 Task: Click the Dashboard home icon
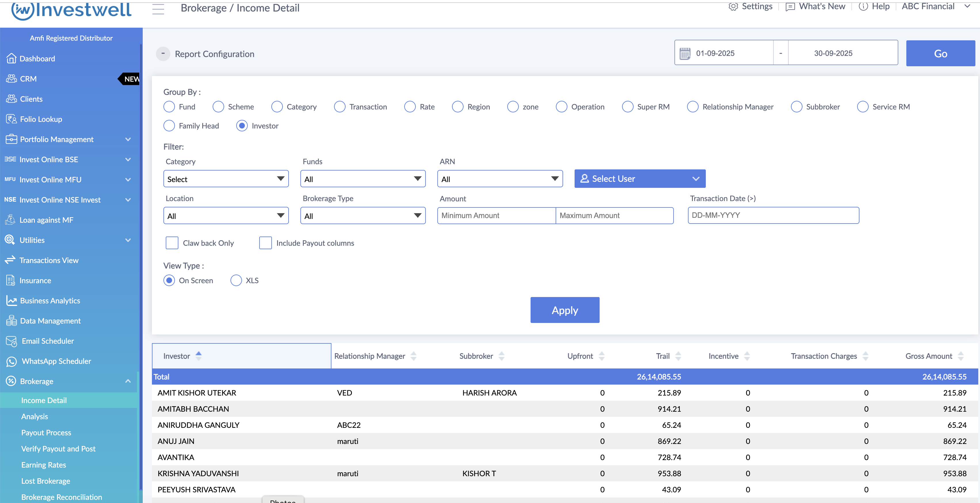click(x=12, y=58)
